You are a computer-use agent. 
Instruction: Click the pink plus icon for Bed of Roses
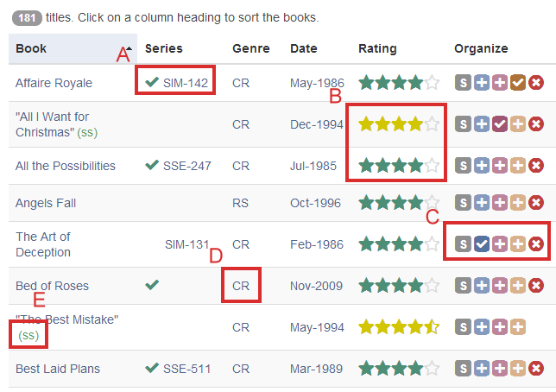500,286
